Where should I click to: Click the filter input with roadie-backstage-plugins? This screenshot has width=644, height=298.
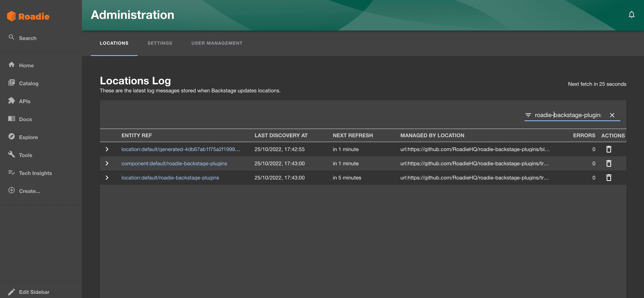pos(568,115)
